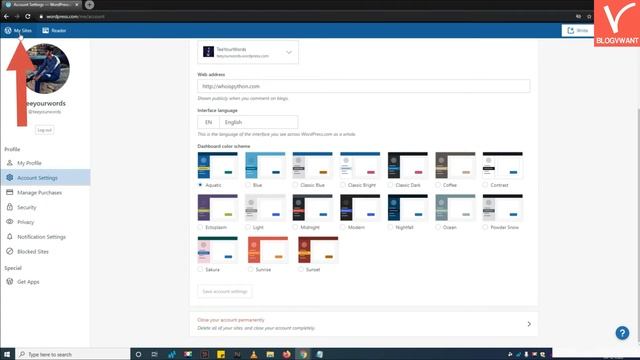Select the Coffee radio button
Image resolution: width=640 pixels, height=360 pixels.
pyautogui.click(x=438, y=185)
